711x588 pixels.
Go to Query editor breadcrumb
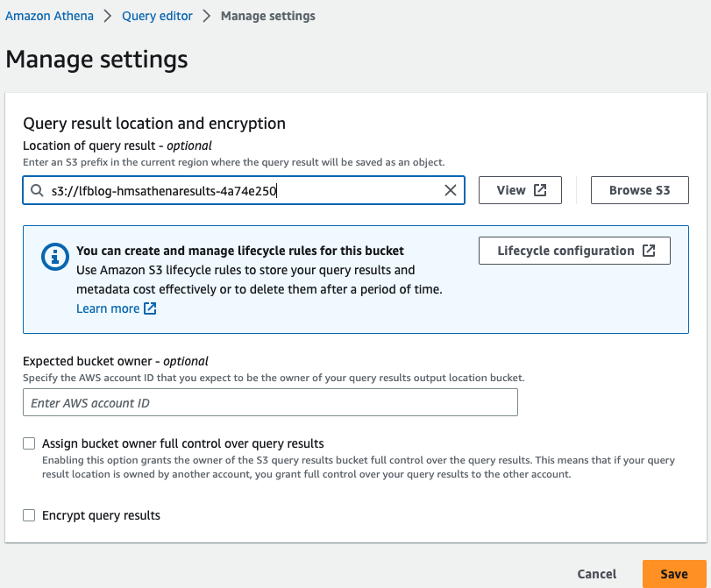[157, 16]
